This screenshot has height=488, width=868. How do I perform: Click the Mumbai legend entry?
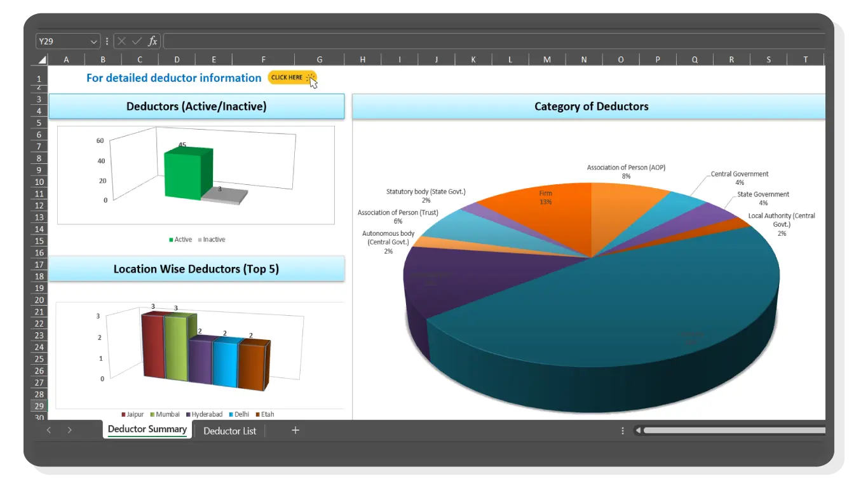point(165,414)
